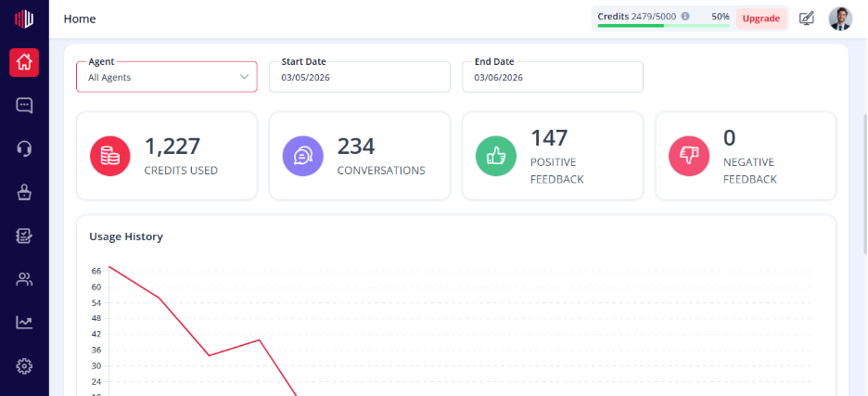Click the 66 axis label on chart
This screenshot has height=396, width=868.
96,271
